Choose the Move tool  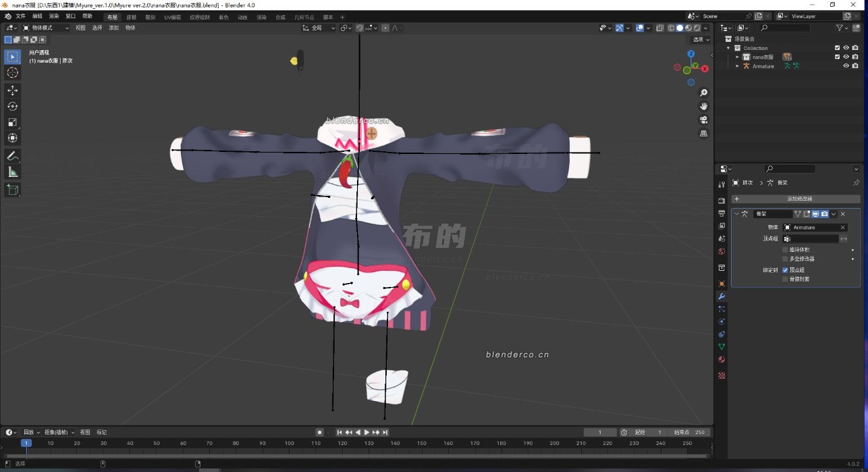tap(12, 90)
